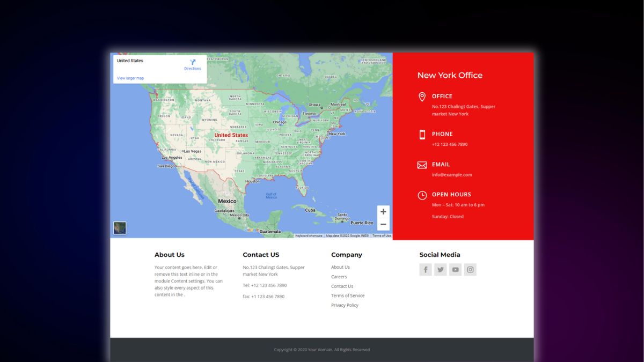Open the YouTube social icon
The image size is (644, 362).
pos(455,270)
